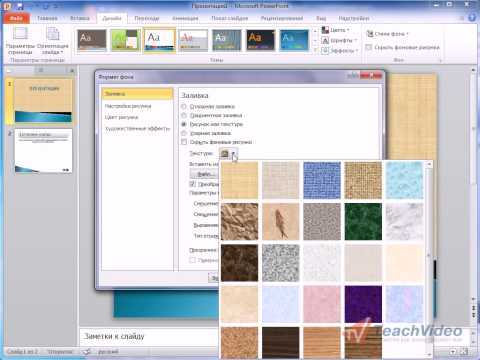480x360 pixels.
Task: Select the crumpled brown paper bag texture
Action: coord(239,222)
